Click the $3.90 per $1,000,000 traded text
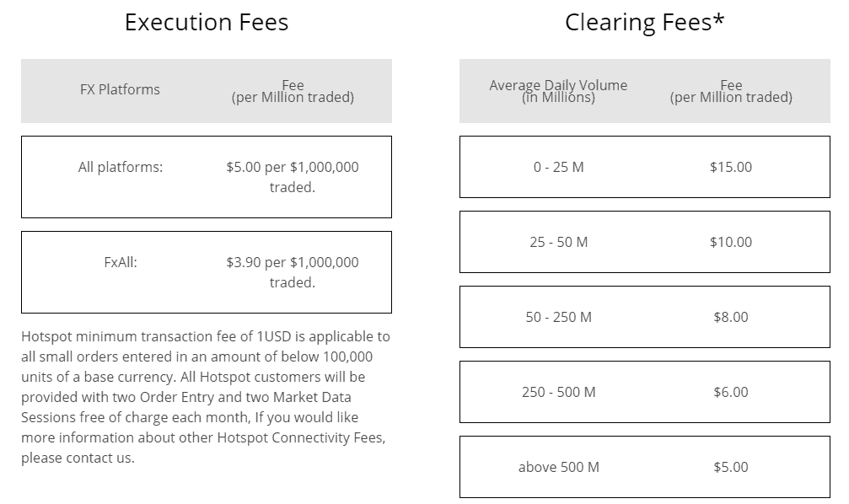 pos(293,272)
